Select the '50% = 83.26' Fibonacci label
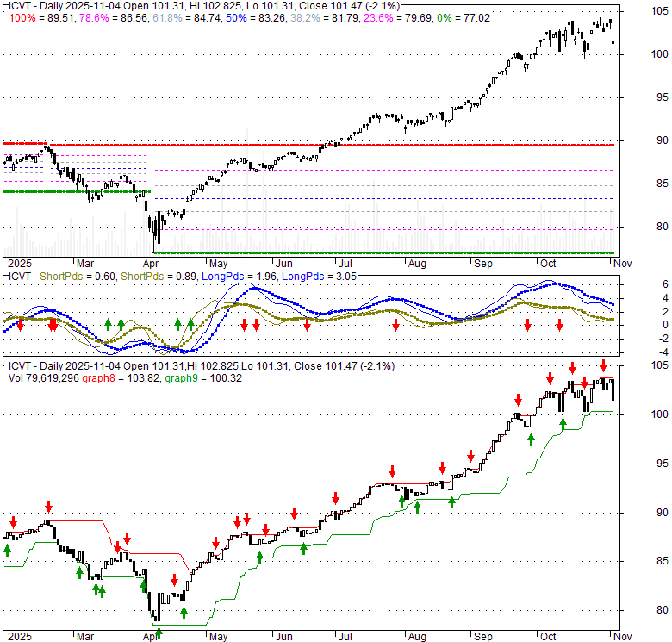This screenshot has width=672, height=642. pyautogui.click(x=255, y=18)
